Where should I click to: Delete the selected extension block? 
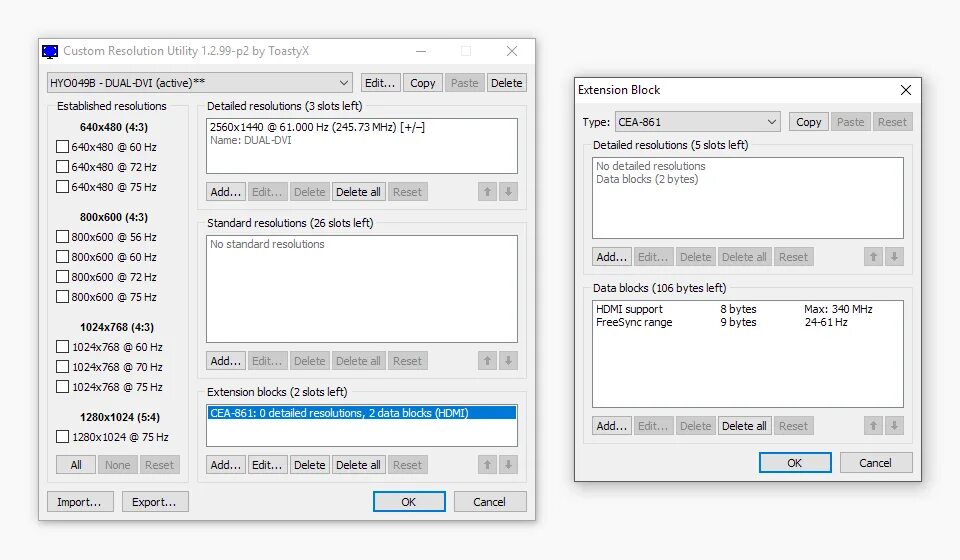coord(309,465)
